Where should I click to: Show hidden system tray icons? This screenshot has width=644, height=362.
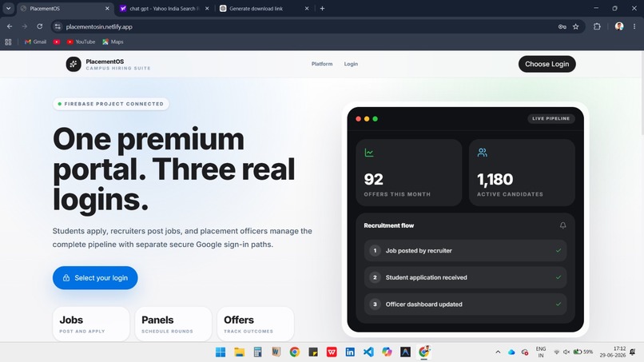(x=498, y=352)
